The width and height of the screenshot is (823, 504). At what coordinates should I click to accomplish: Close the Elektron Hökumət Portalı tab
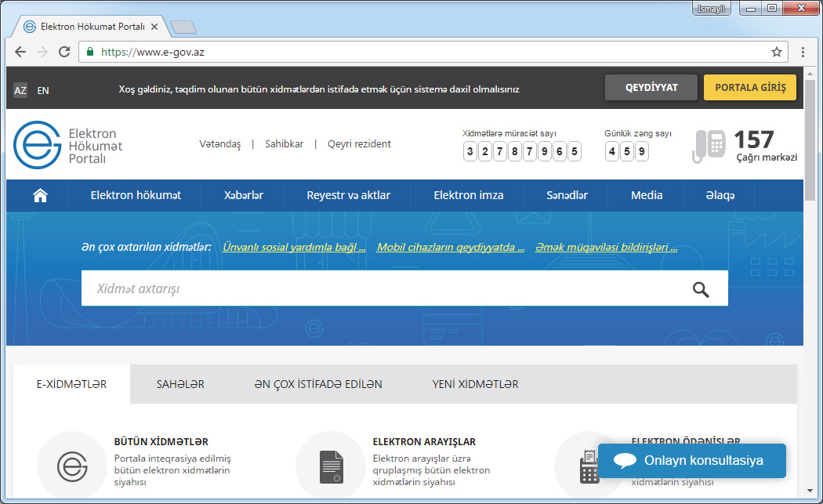[x=154, y=27]
